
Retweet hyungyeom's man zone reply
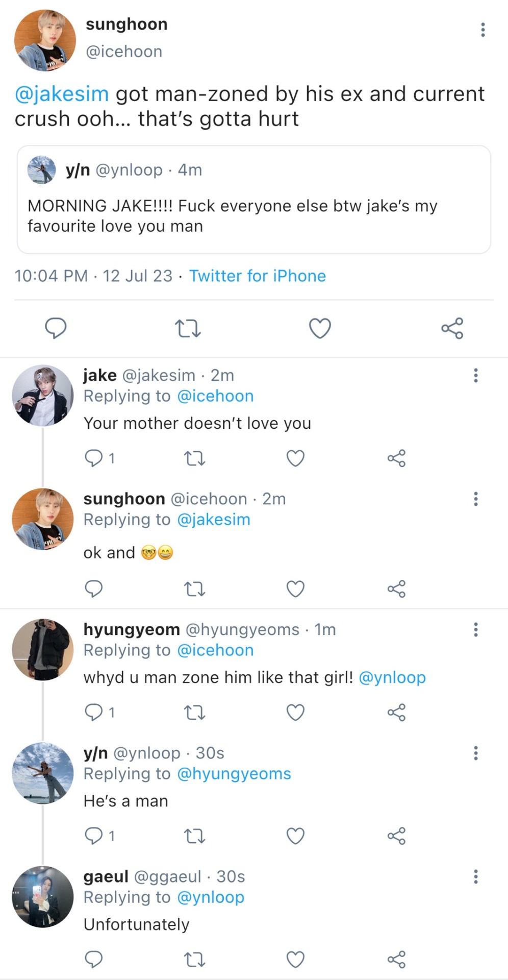[x=194, y=712]
